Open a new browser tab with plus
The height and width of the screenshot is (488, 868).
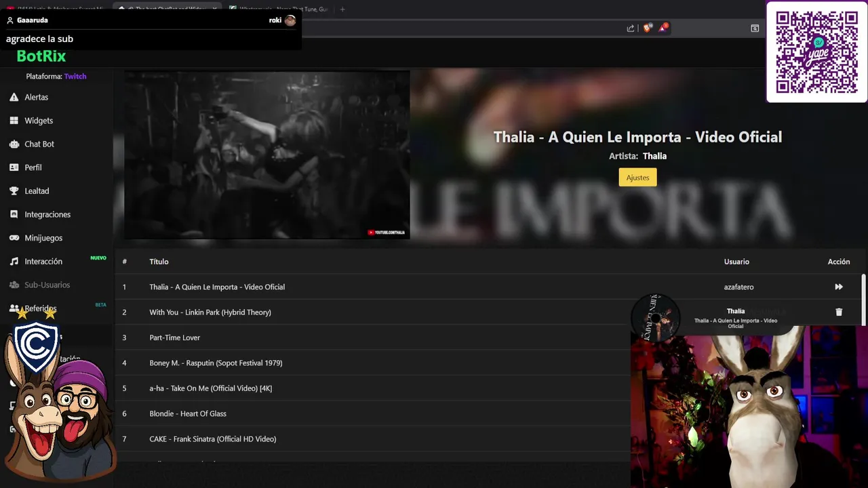[342, 9]
